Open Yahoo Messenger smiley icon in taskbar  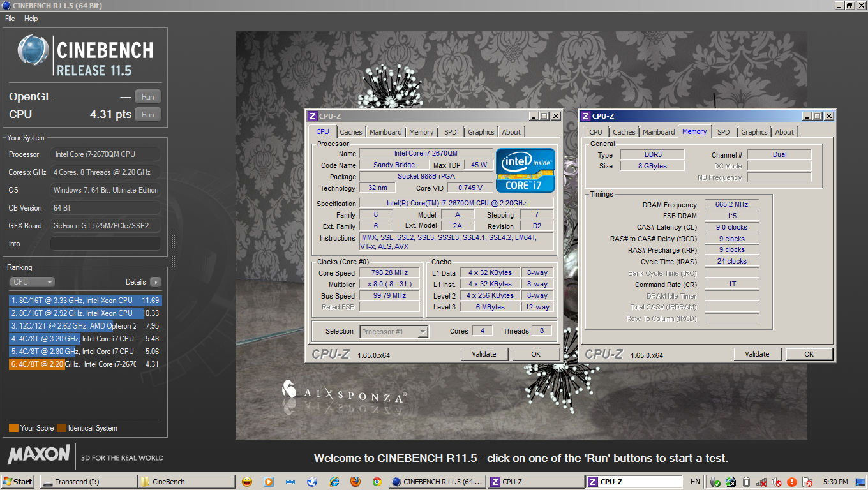[x=247, y=482]
